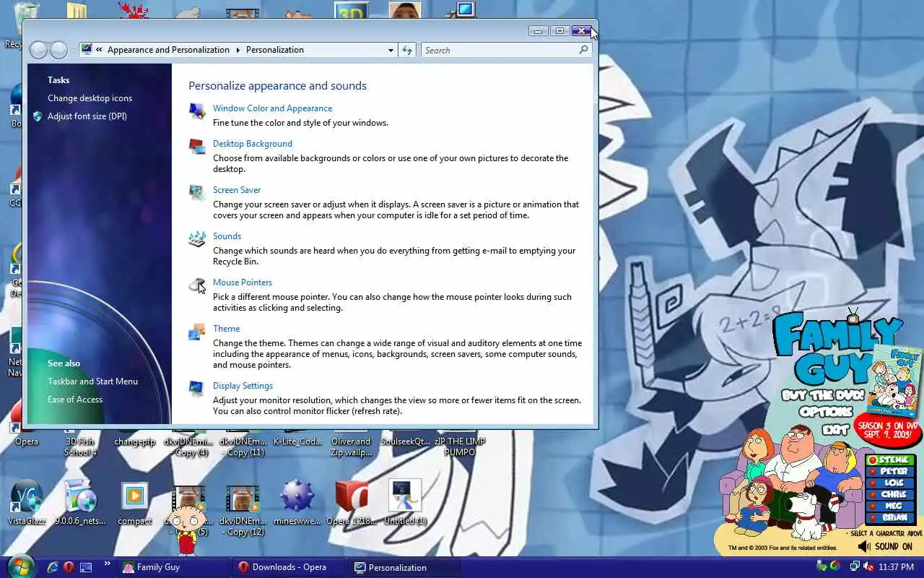Click the Back arrow in Personalization window
This screenshot has height=578, width=924.
point(38,50)
